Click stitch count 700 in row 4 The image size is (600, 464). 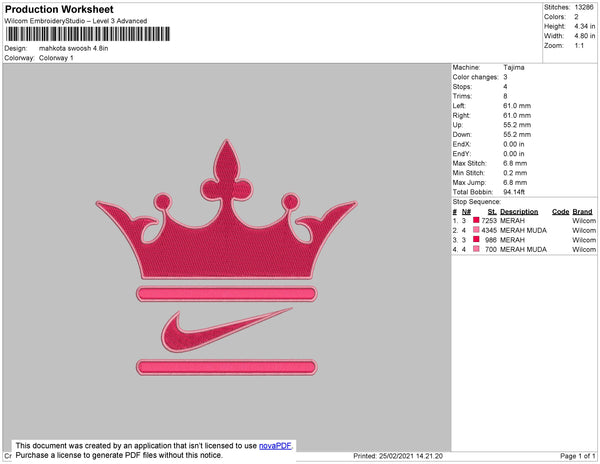click(x=491, y=249)
